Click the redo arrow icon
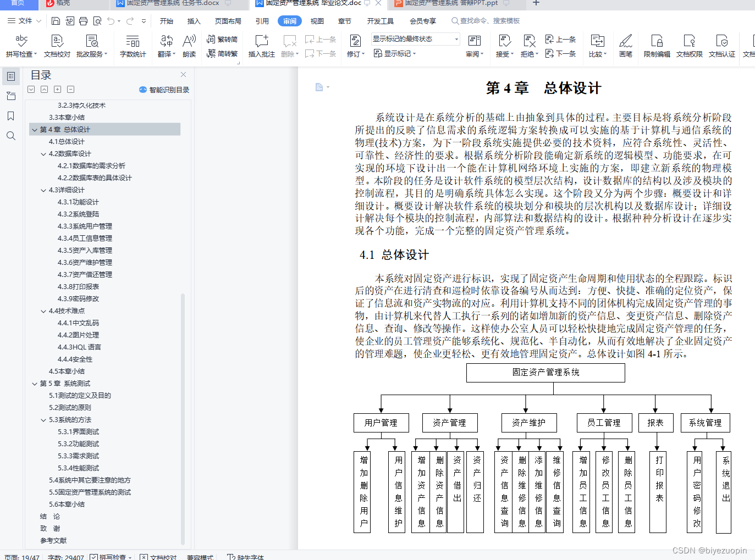The width and height of the screenshot is (755, 560). pyautogui.click(x=130, y=21)
